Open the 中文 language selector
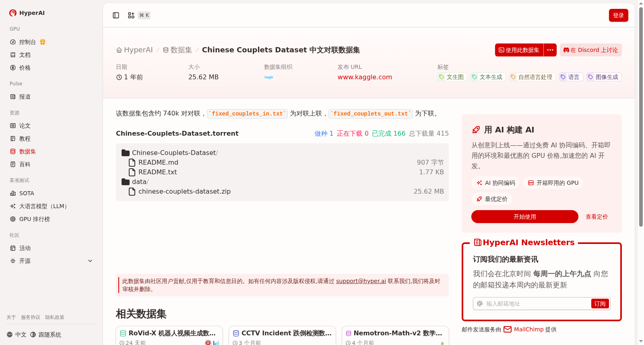The width and height of the screenshot is (644, 345). 17,335
